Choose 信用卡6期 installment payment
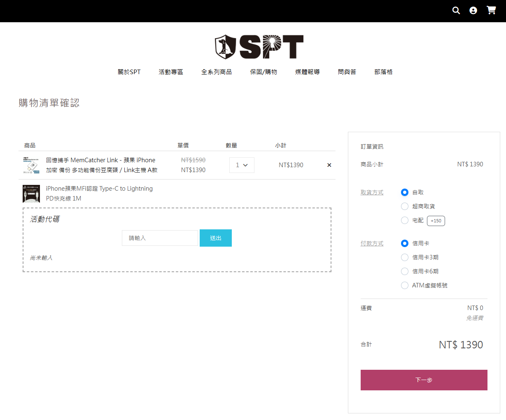506x420 pixels. pos(405,271)
